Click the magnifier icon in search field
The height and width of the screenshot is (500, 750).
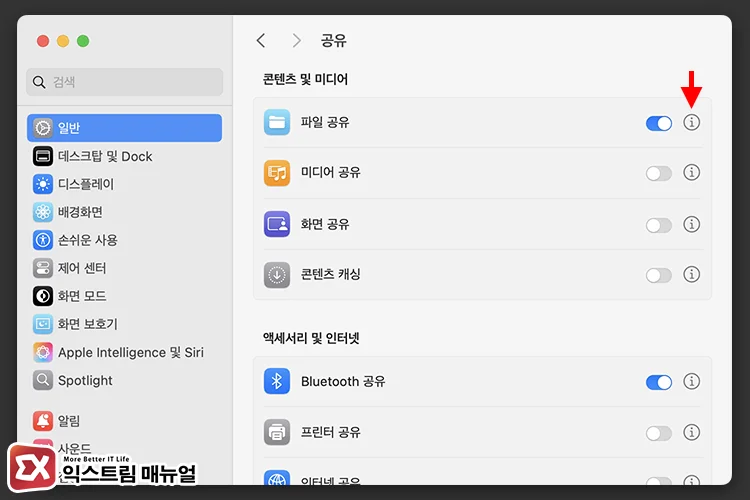click(39, 82)
